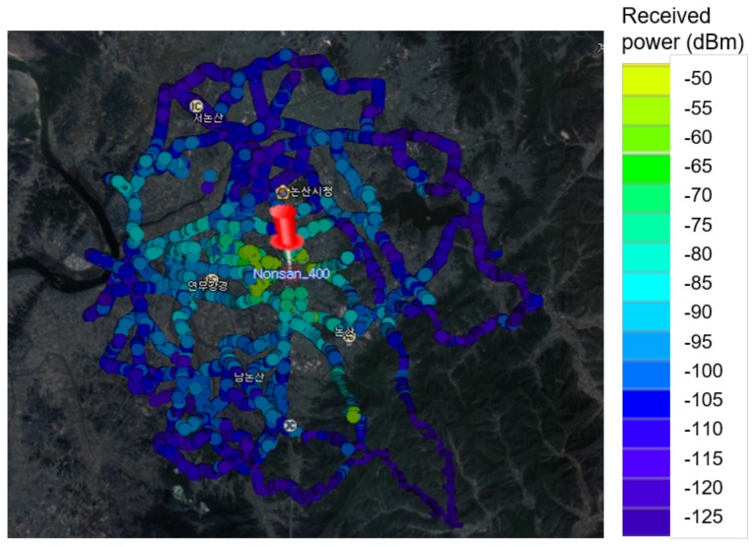Click the 논산 station marker icon
The width and height of the screenshot is (756, 547).
pos(349,339)
